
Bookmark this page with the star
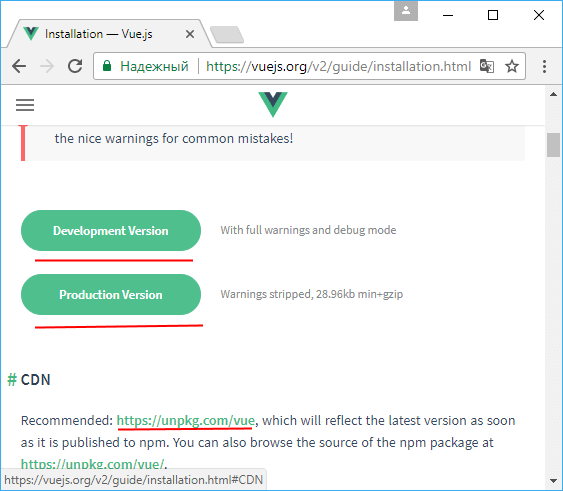[x=512, y=66]
